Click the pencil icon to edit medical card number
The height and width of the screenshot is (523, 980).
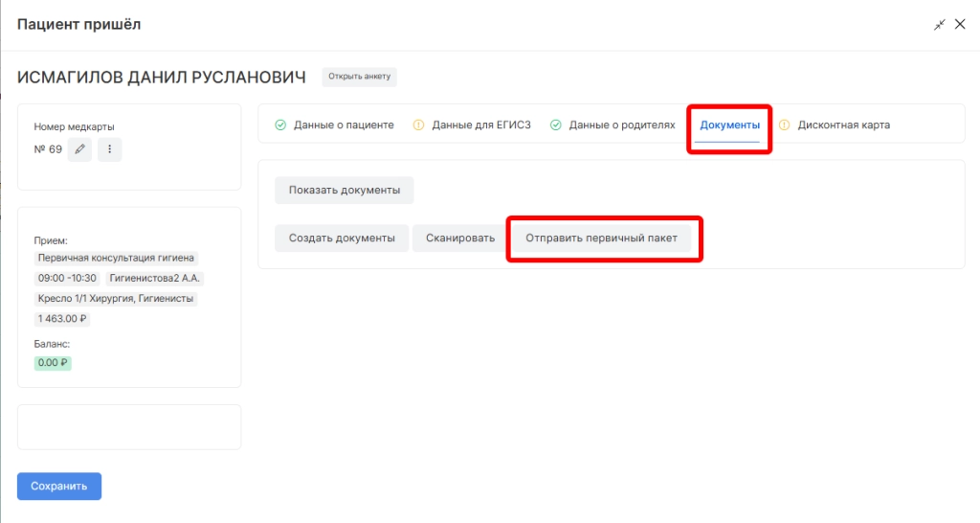point(80,149)
